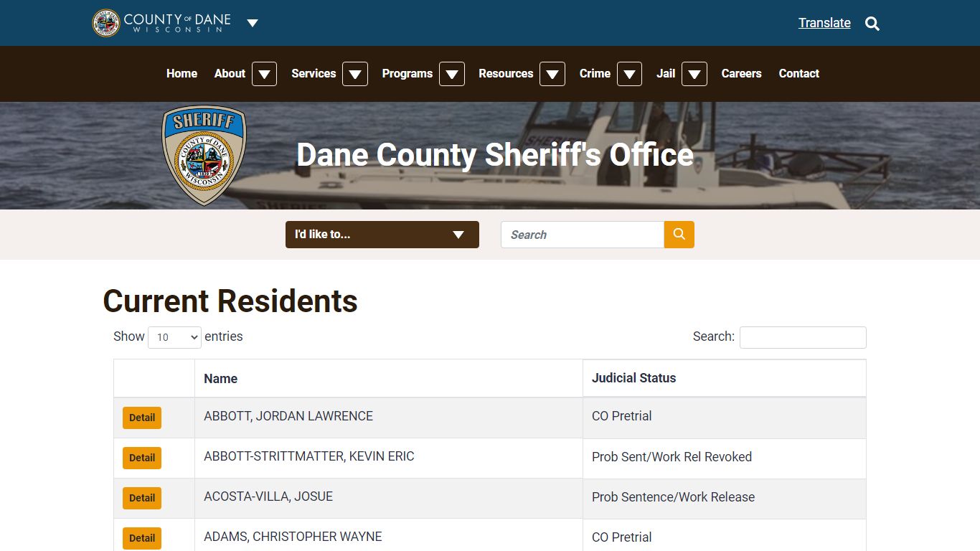The image size is (980, 551).
Task: Click the County of Dane logo
Action: (x=162, y=23)
